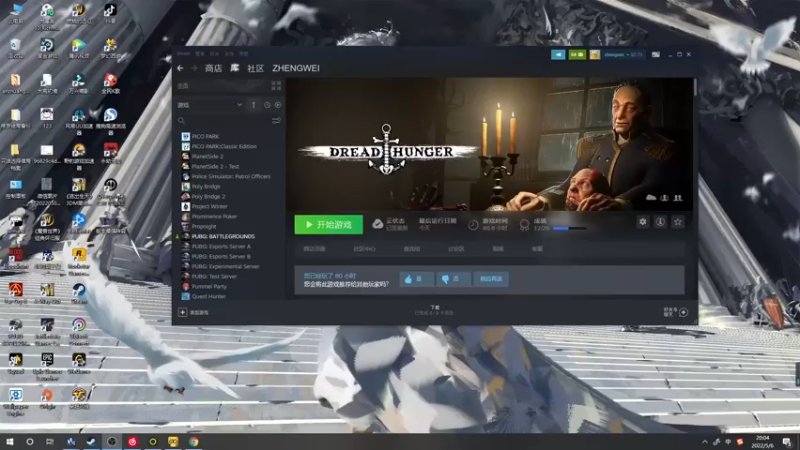800x450 pixels.
Task: Click the 稍后再说 later button
Action: [491, 279]
